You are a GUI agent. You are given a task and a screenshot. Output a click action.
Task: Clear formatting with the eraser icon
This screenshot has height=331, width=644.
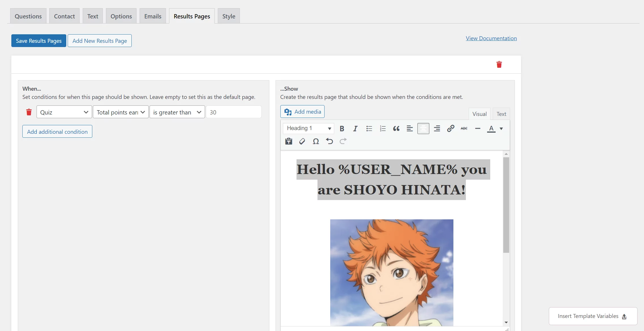(x=302, y=141)
